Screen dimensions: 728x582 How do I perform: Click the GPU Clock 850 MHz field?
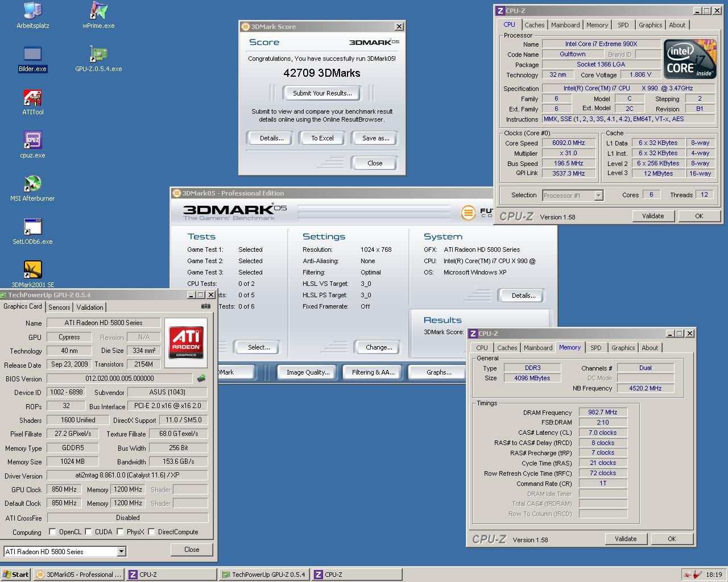pyautogui.click(x=64, y=489)
